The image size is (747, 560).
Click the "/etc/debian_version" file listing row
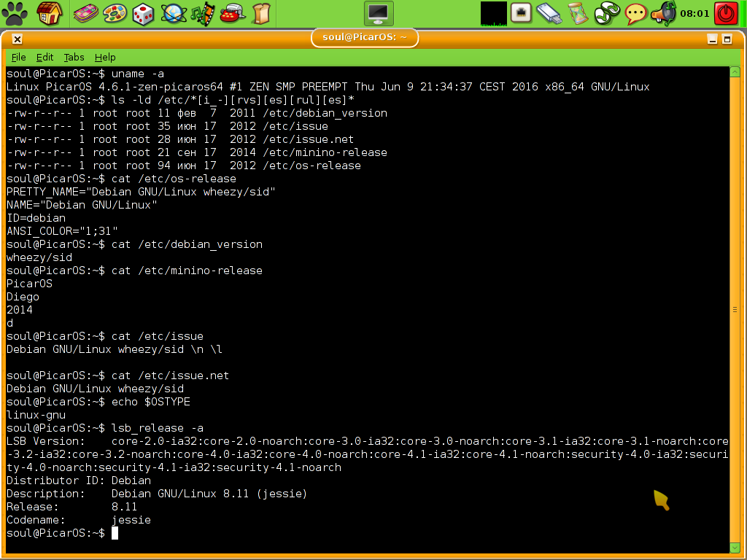(197, 113)
